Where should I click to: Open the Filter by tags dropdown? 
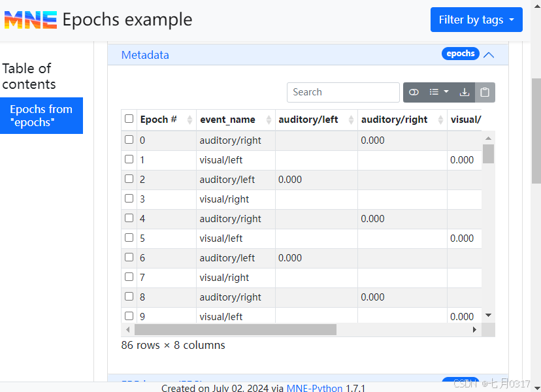click(x=476, y=20)
